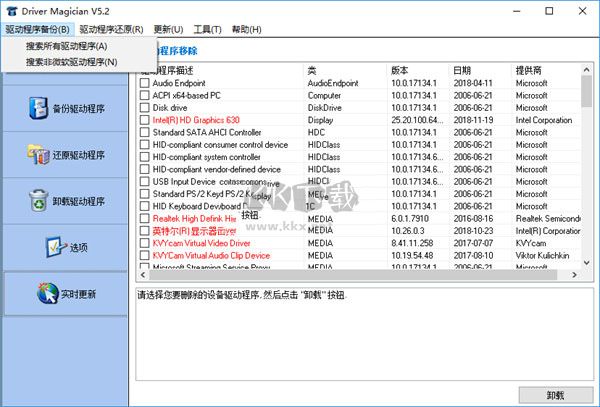The height and width of the screenshot is (407, 600).
Task: Select the Audio Endpoint driver name
Action: pos(179,83)
